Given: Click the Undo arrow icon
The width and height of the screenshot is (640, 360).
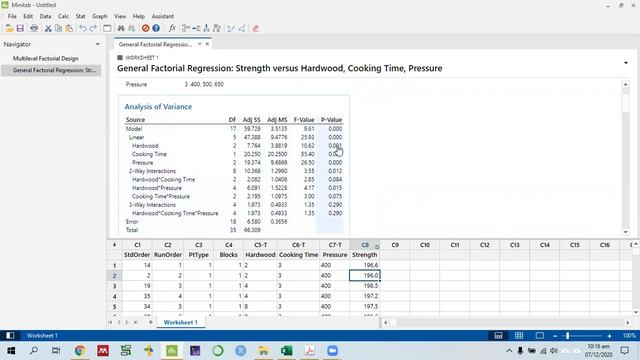Looking at the screenshot, I should point(83,28).
